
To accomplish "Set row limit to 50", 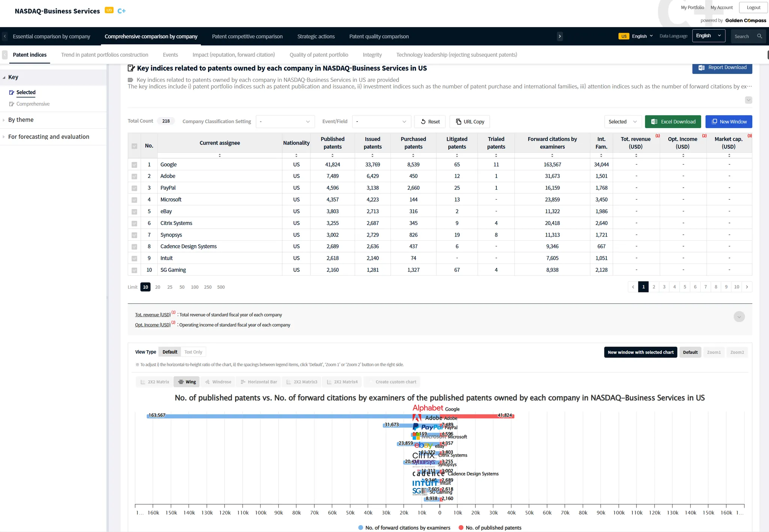I will [182, 287].
